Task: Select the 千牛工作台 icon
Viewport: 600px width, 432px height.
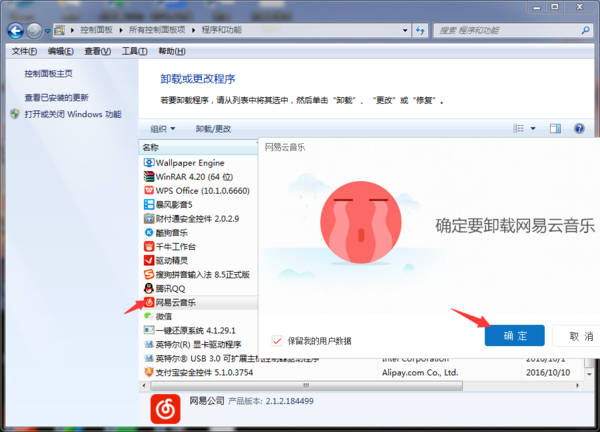Action: tap(148, 246)
